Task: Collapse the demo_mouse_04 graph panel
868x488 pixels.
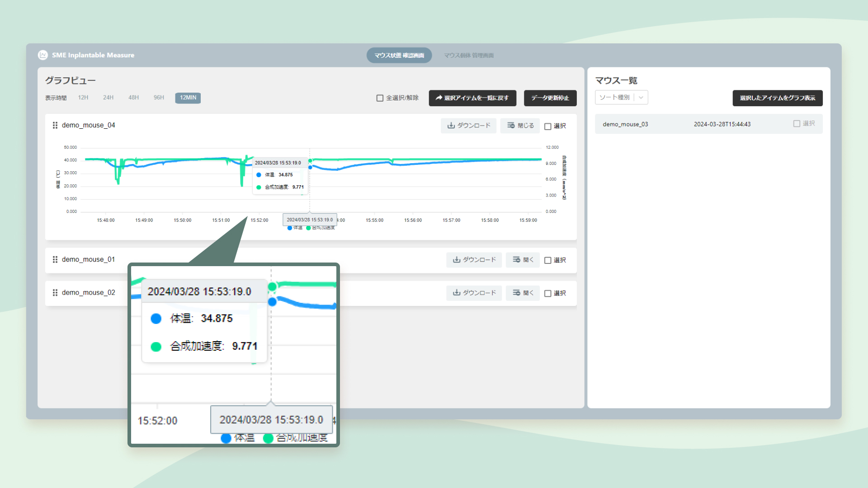Action: coord(520,126)
